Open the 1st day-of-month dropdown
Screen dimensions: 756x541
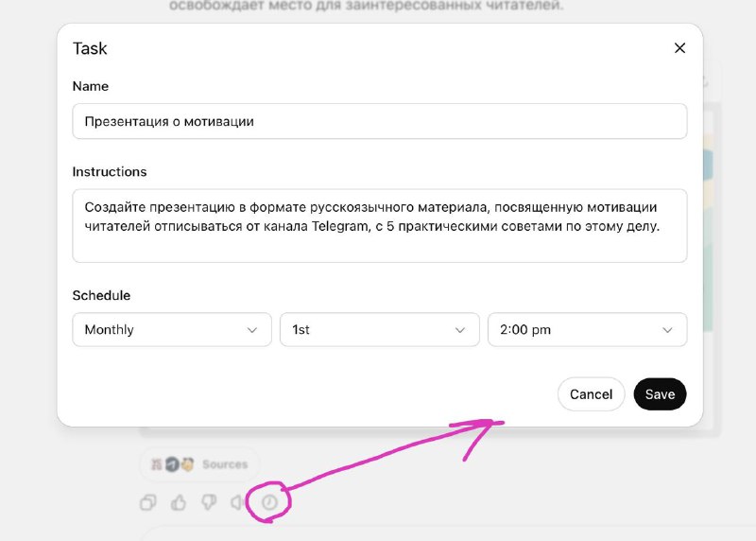coord(379,330)
